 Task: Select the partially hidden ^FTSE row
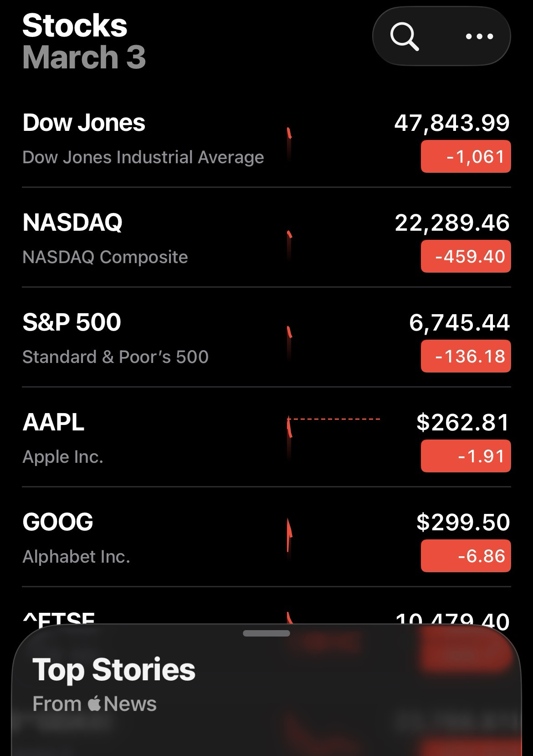coord(59,618)
